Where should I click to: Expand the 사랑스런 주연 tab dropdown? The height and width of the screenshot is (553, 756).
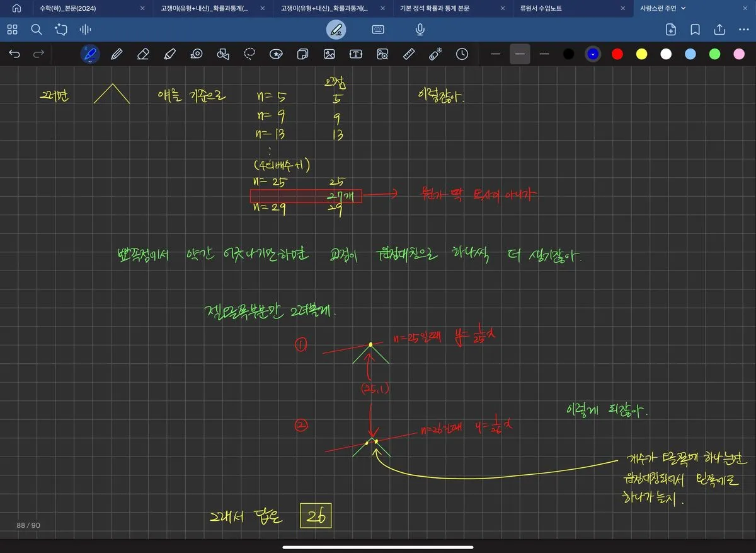point(684,8)
